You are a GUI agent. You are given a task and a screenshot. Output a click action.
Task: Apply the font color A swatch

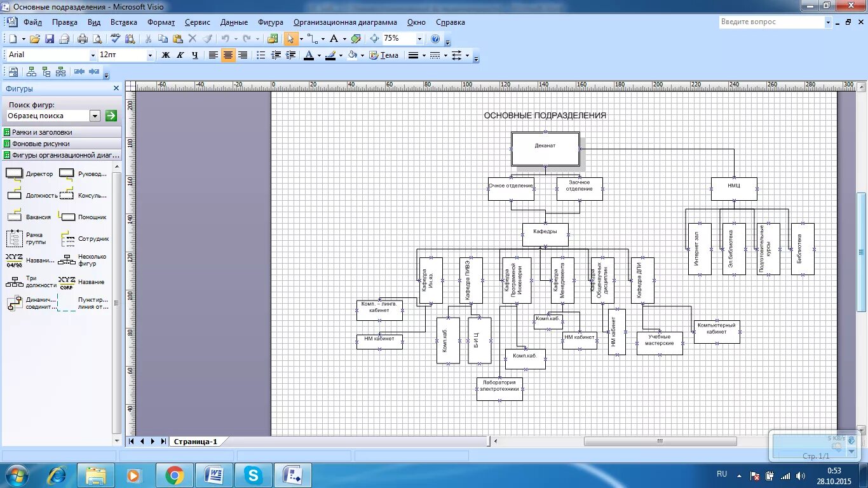pyautogui.click(x=309, y=55)
